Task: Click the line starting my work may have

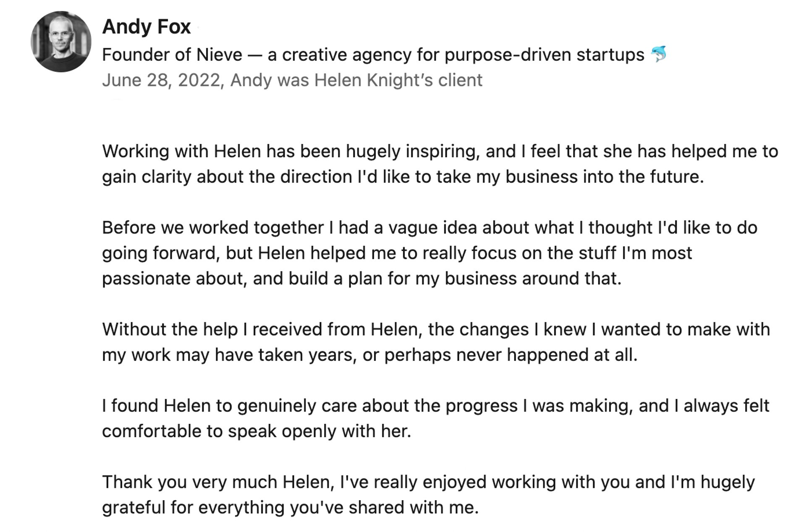Action: pos(369,355)
